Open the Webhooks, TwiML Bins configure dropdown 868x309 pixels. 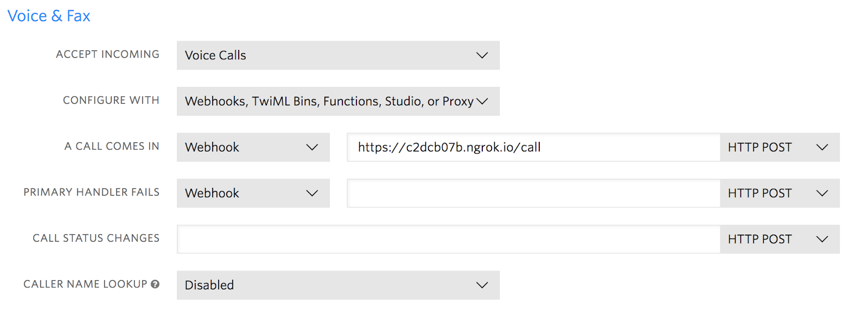tap(338, 102)
